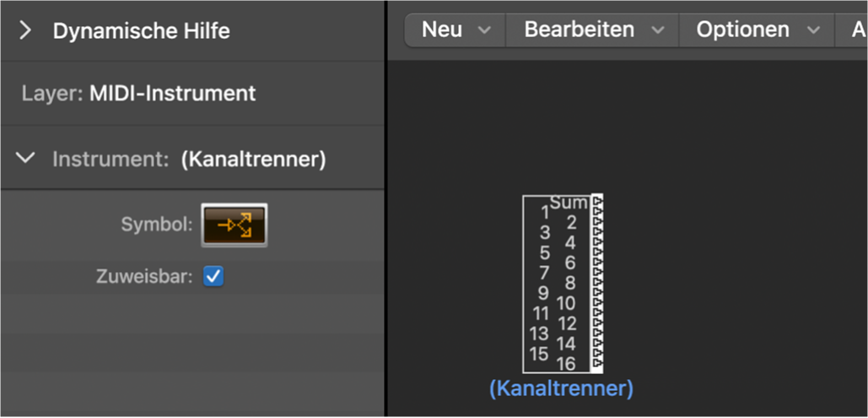Expand the Dynamische Hilfe section
The height and width of the screenshot is (418, 868).
(25, 31)
